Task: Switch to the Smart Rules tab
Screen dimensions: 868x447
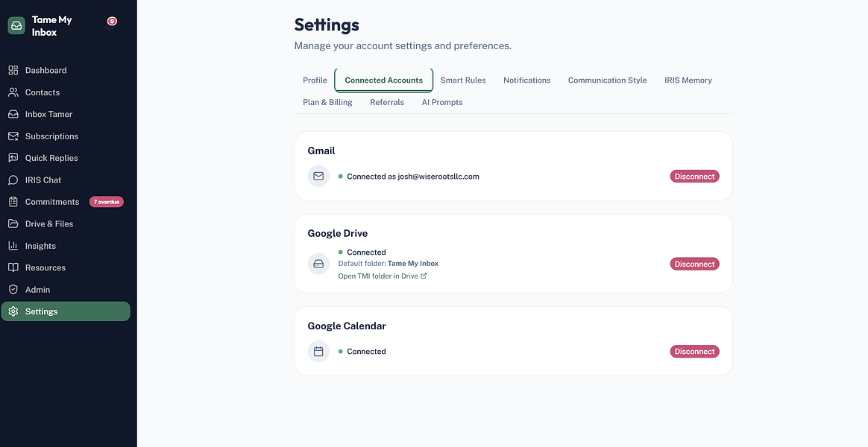Action: [x=463, y=80]
